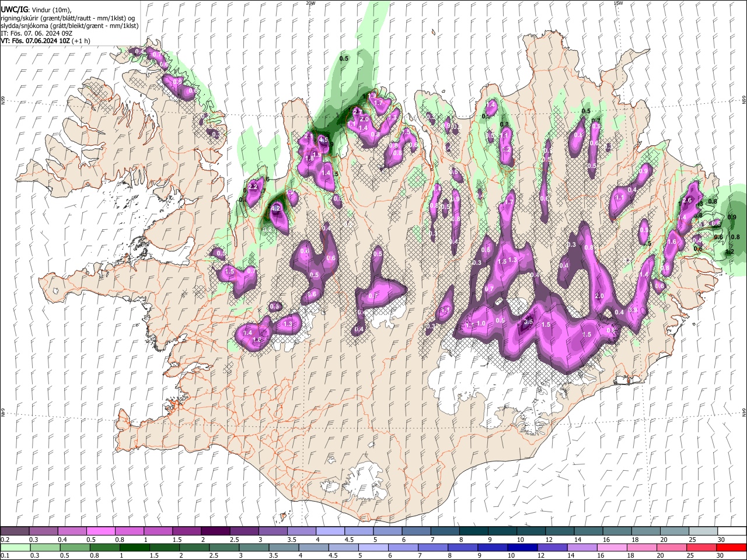Click the '20W' longitude label at top

310,3
